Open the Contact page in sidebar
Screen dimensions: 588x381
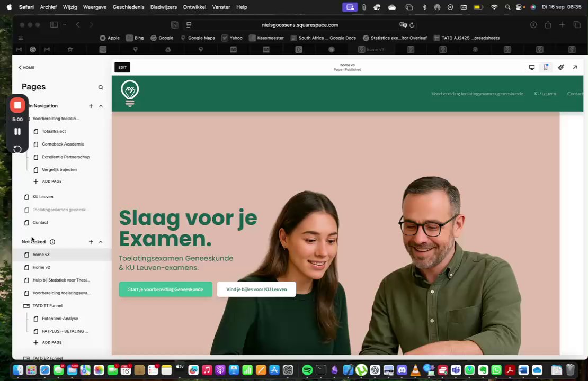point(40,223)
